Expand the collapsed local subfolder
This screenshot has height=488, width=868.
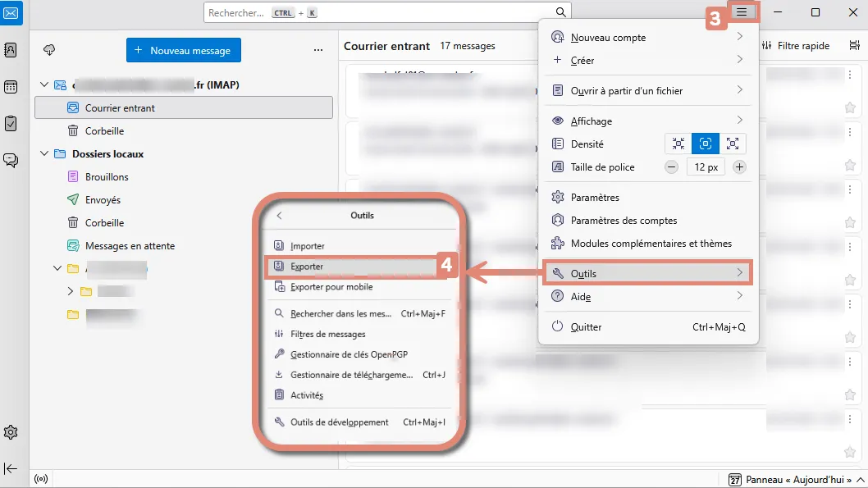pyautogui.click(x=70, y=291)
